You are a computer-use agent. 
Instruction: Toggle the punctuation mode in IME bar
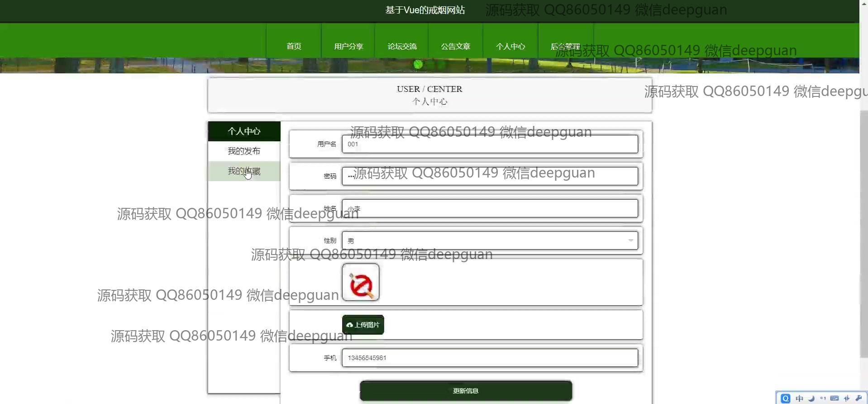pyautogui.click(x=823, y=398)
